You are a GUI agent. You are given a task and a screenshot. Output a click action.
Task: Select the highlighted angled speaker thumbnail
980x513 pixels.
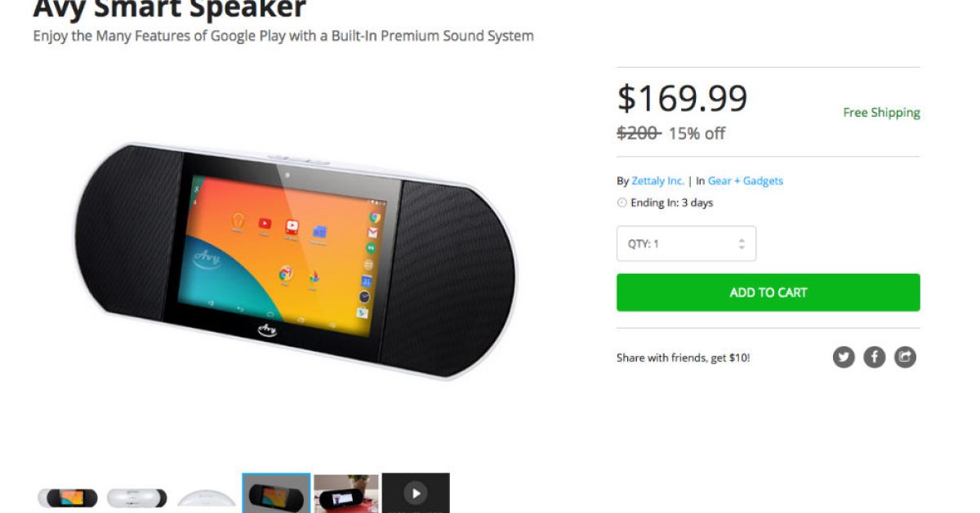coord(276,493)
